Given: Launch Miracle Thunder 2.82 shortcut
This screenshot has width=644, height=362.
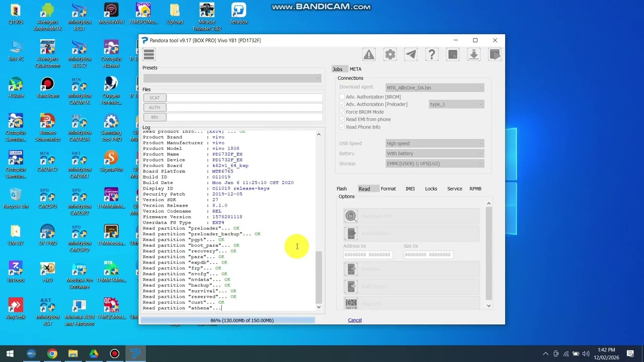Looking at the screenshot, I should 207,17.
